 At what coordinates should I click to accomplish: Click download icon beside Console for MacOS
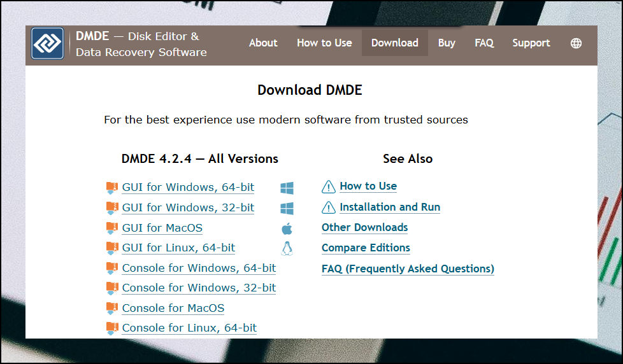click(x=112, y=308)
